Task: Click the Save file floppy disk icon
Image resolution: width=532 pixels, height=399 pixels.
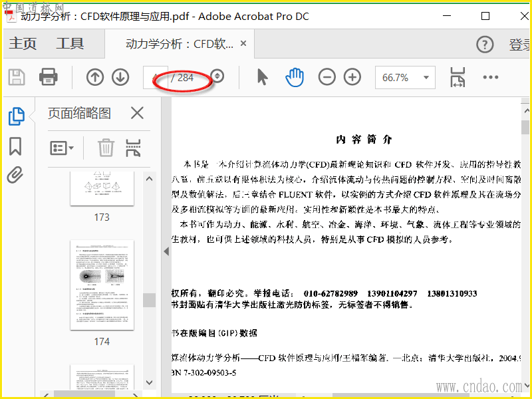Action: coord(16,77)
